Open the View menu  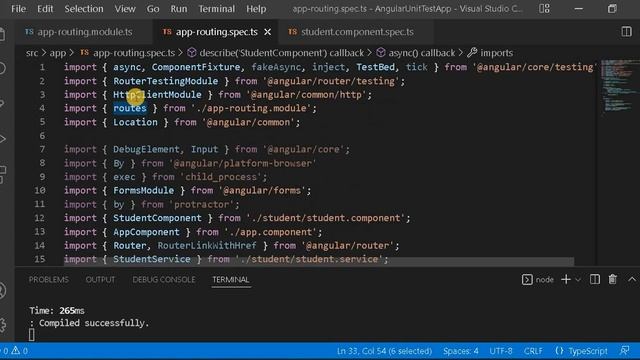(125, 9)
